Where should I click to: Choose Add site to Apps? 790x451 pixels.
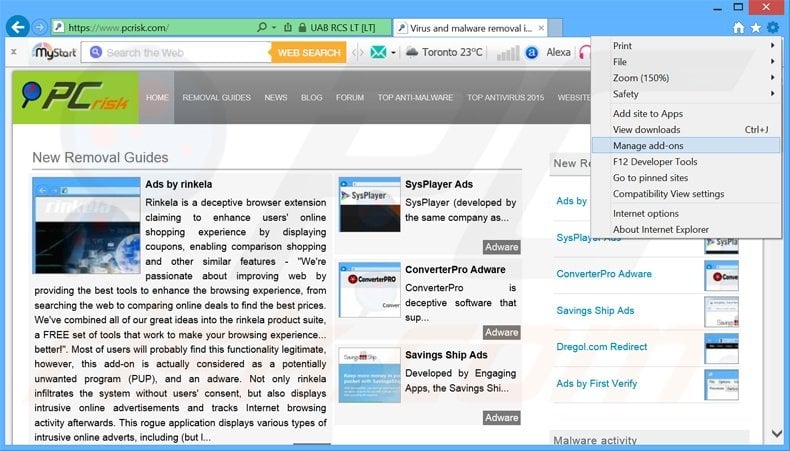click(686, 114)
